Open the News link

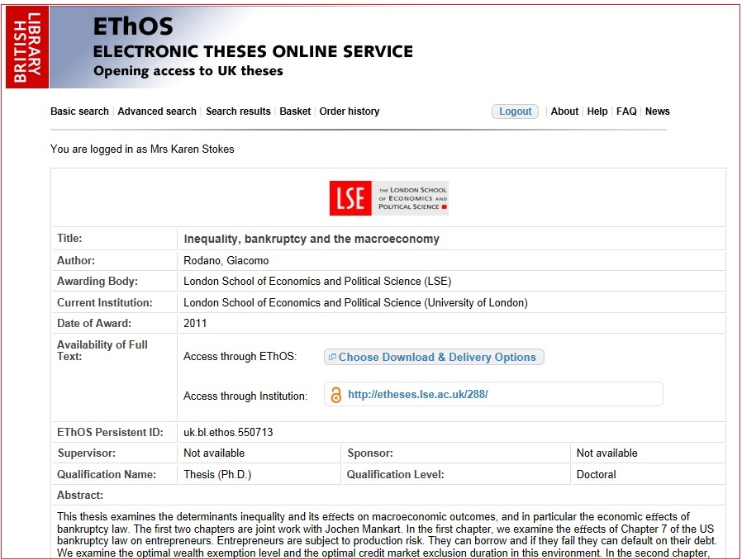tap(658, 112)
